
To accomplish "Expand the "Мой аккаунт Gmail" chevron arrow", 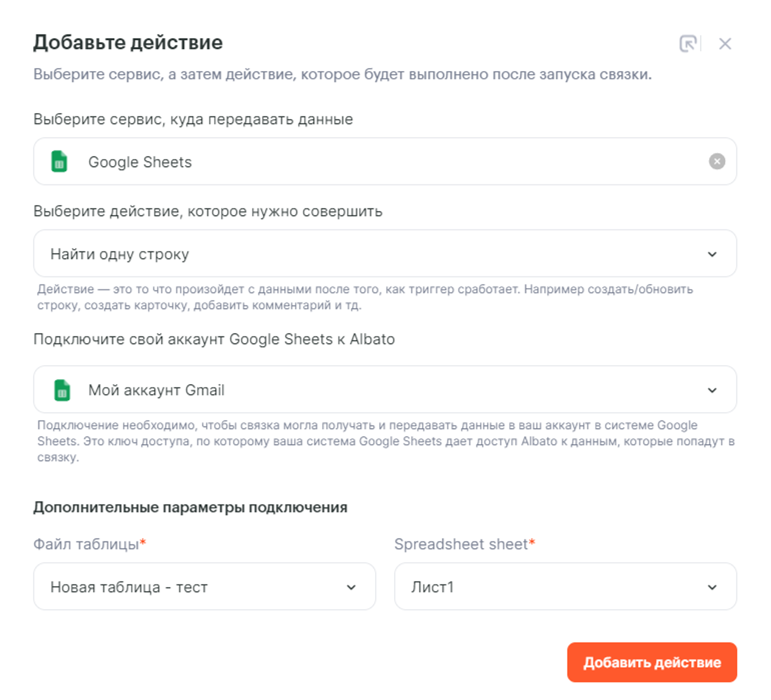I will [x=712, y=390].
